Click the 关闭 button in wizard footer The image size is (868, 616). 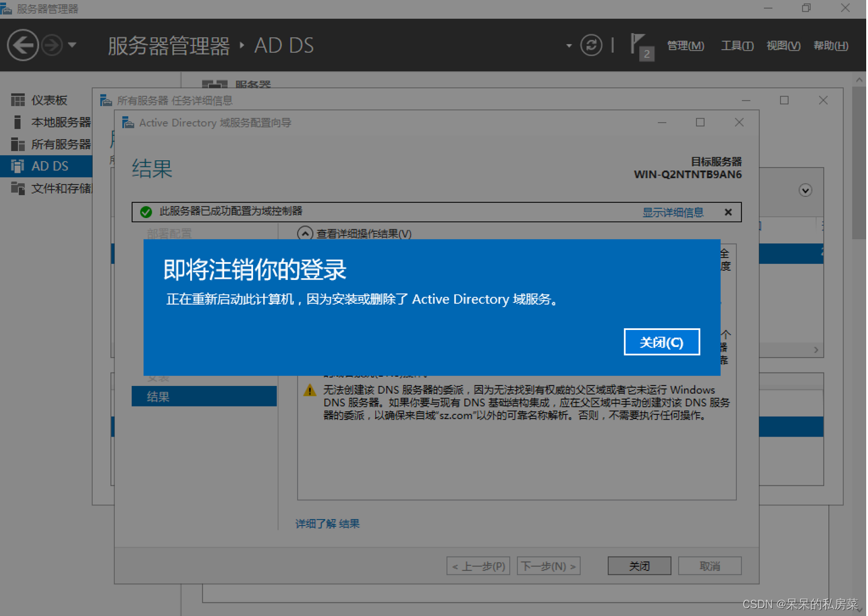(x=639, y=566)
